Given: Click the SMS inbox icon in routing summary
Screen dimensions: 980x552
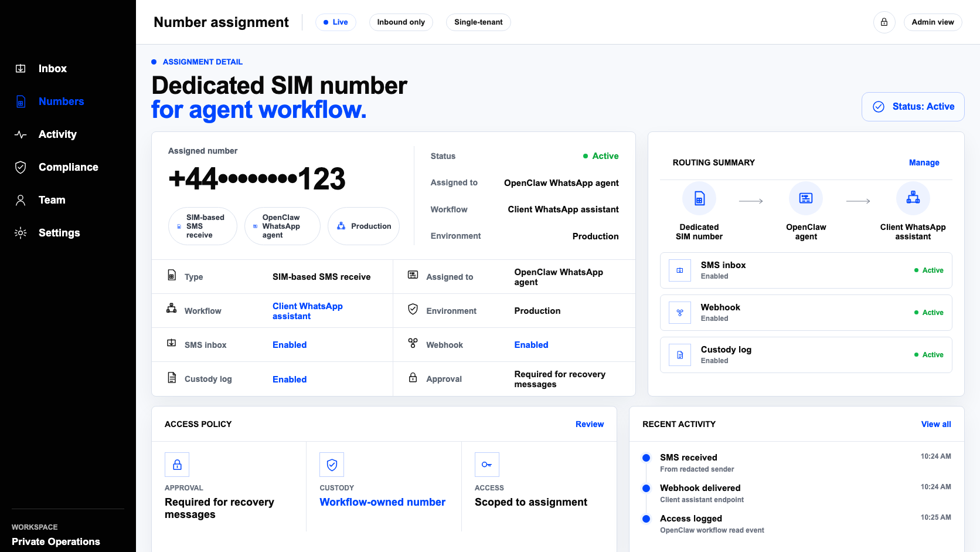Looking at the screenshot, I should tap(680, 270).
